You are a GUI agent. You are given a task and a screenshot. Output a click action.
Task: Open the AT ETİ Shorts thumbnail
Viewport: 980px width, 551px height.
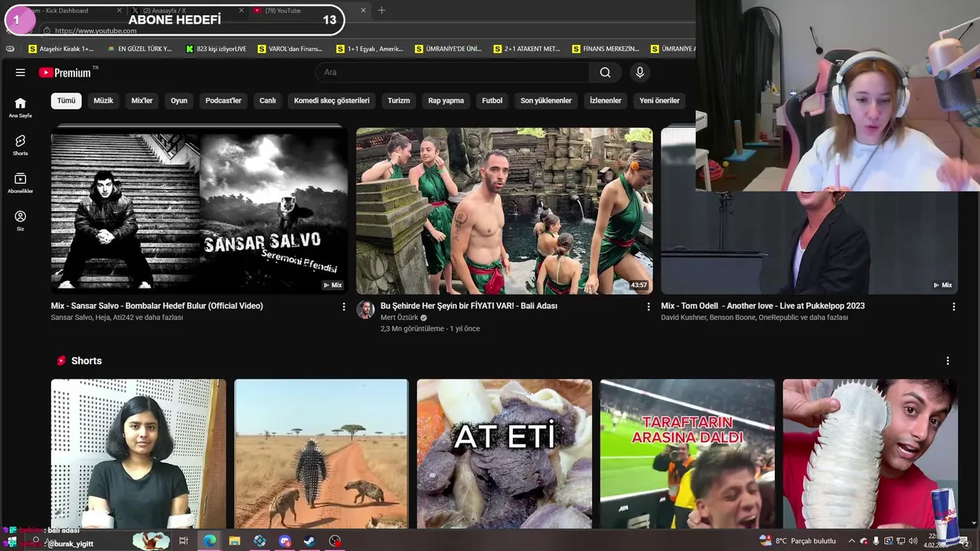pos(505,454)
